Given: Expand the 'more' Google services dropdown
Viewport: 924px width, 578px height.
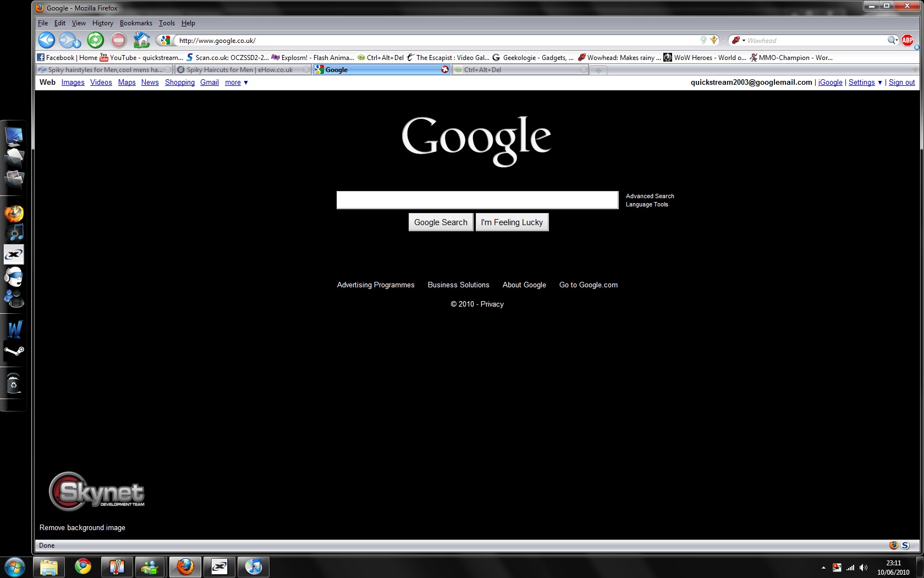Looking at the screenshot, I should (x=237, y=83).
